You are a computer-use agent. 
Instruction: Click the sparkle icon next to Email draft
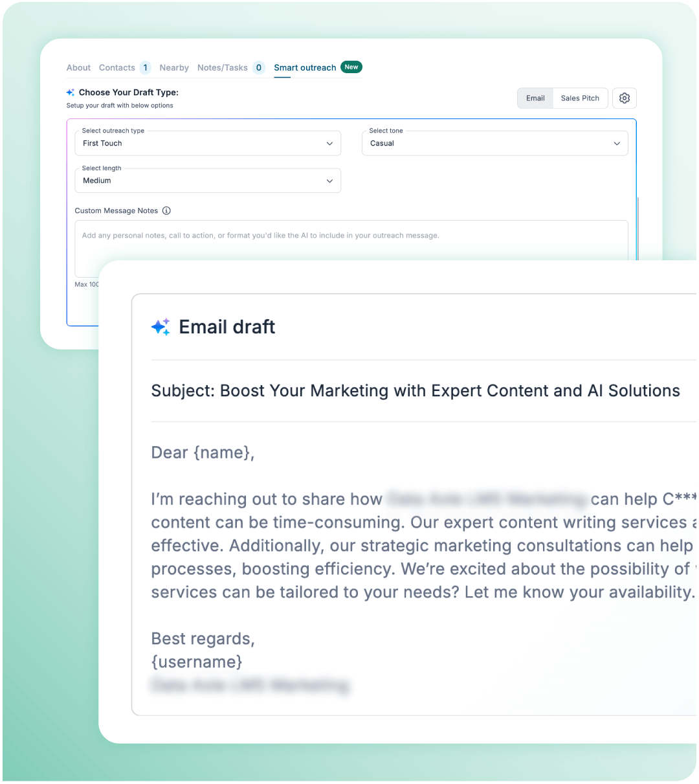point(161,327)
